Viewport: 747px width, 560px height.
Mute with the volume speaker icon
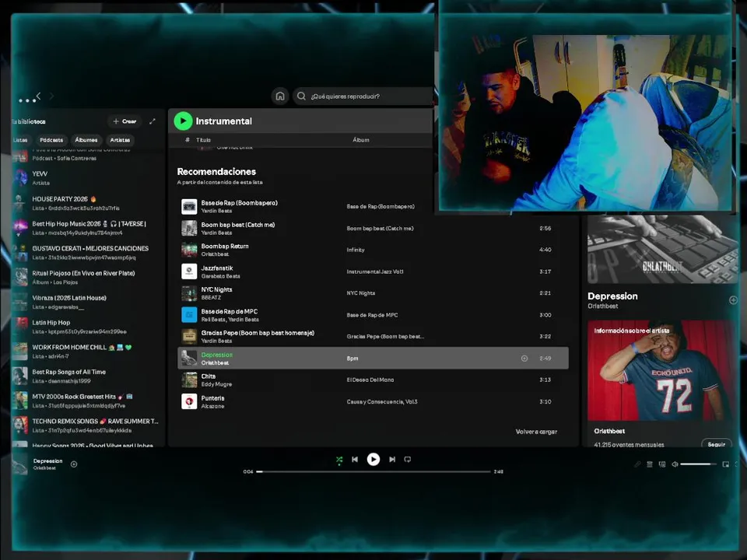tap(675, 464)
